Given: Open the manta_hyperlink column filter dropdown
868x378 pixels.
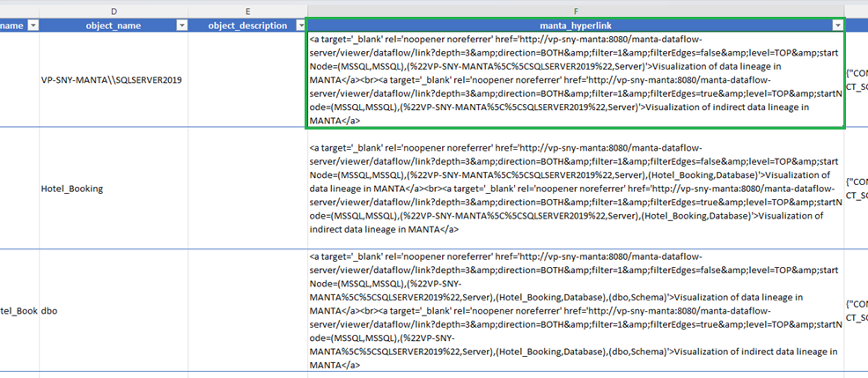Looking at the screenshot, I should click(837, 26).
